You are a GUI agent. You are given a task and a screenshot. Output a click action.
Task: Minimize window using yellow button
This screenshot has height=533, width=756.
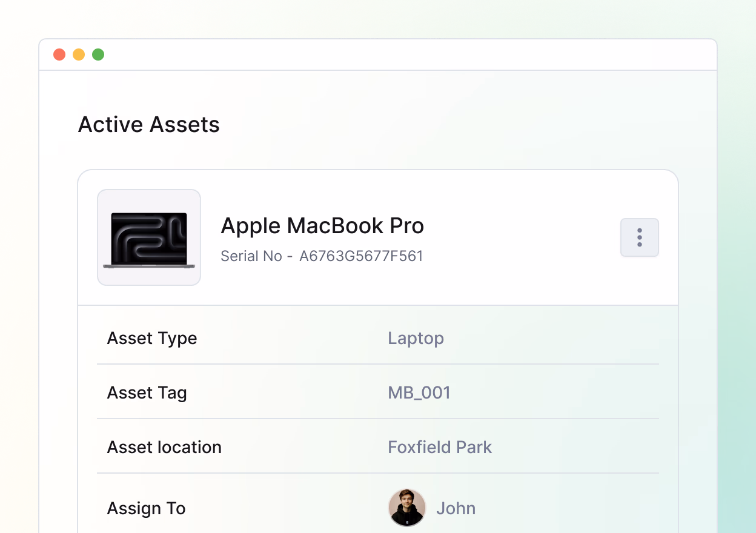tap(79, 55)
